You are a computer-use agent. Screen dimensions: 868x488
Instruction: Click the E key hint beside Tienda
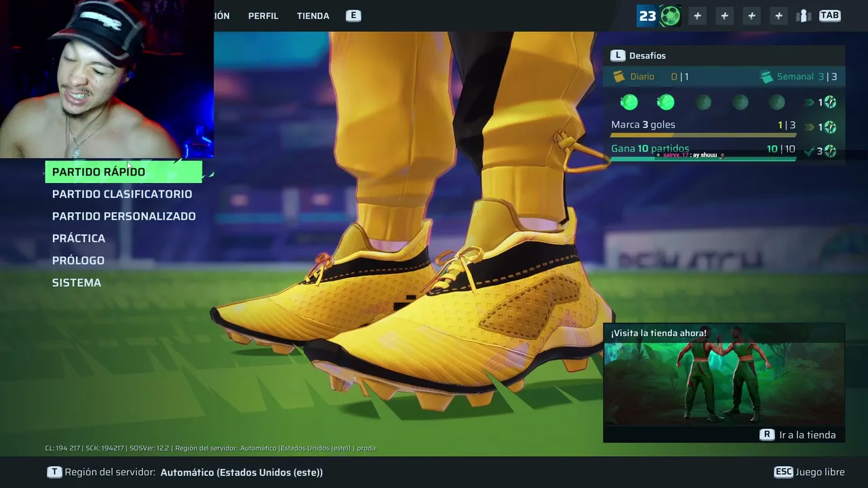coord(353,16)
